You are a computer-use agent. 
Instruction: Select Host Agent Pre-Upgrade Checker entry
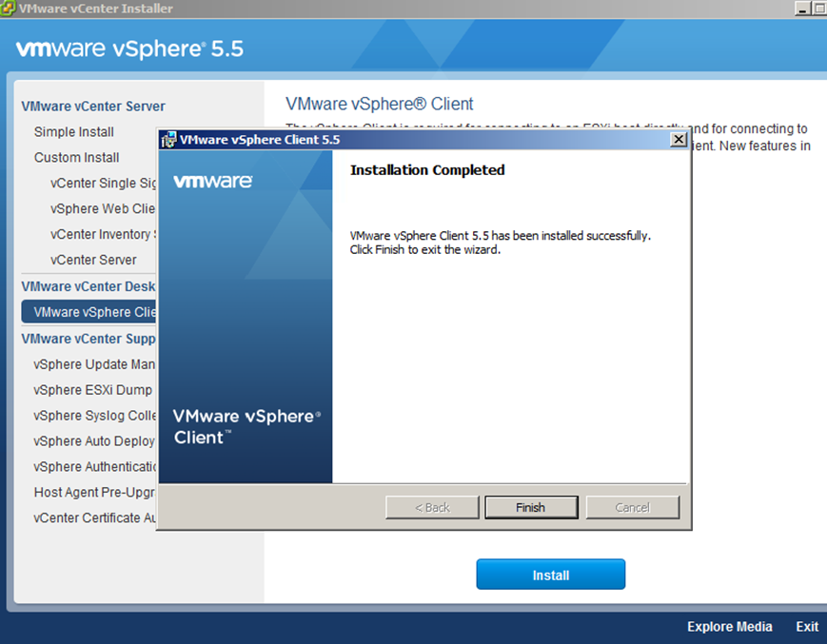(94, 492)
